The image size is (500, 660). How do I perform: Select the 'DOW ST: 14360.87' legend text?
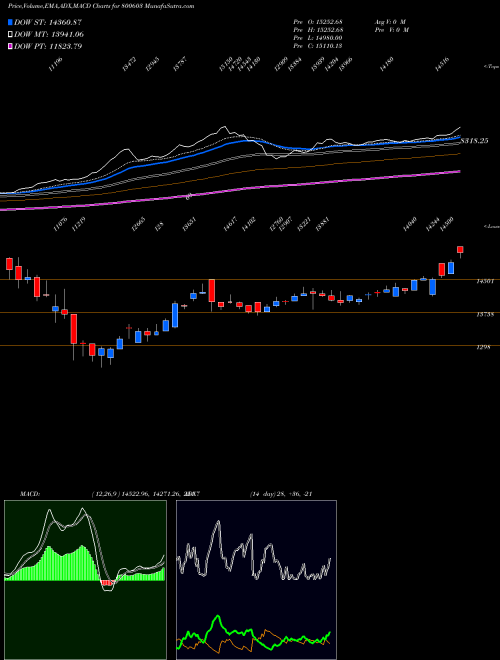(x=48, y=22)
